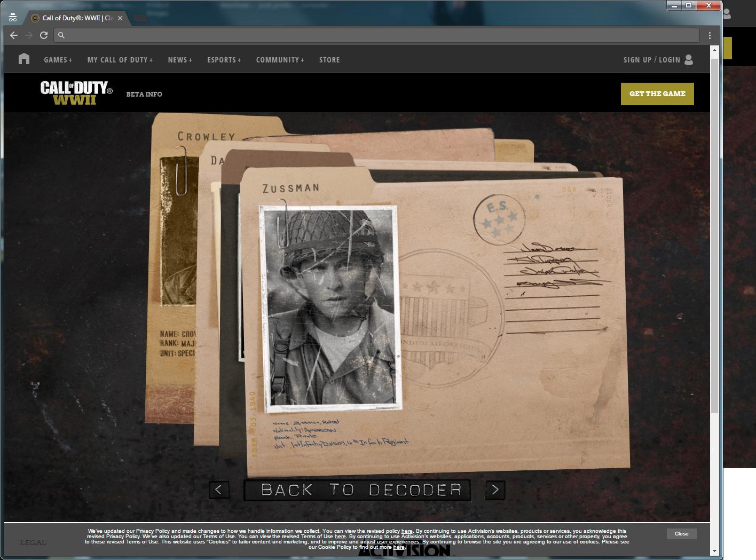Open the Store page

(x=329, y=60)
